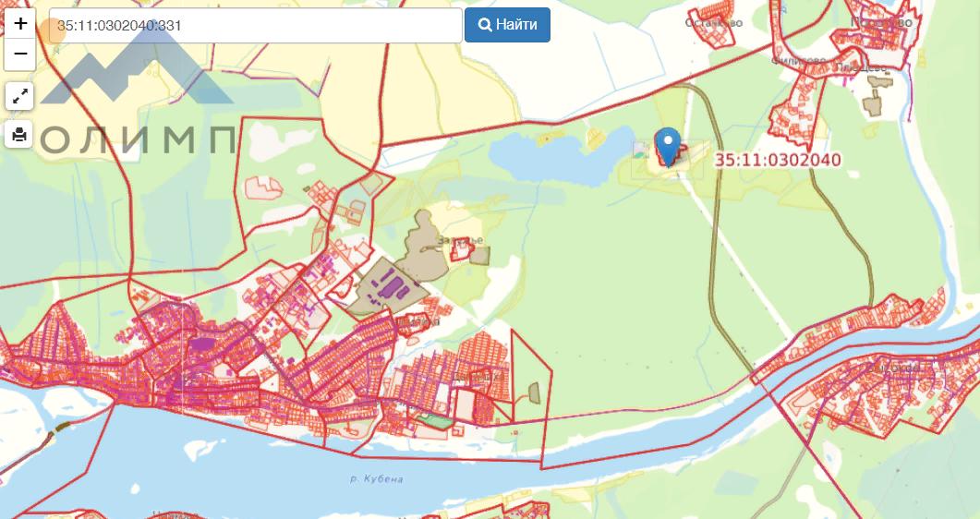Click the р. Кубена river label

point(376,479)
